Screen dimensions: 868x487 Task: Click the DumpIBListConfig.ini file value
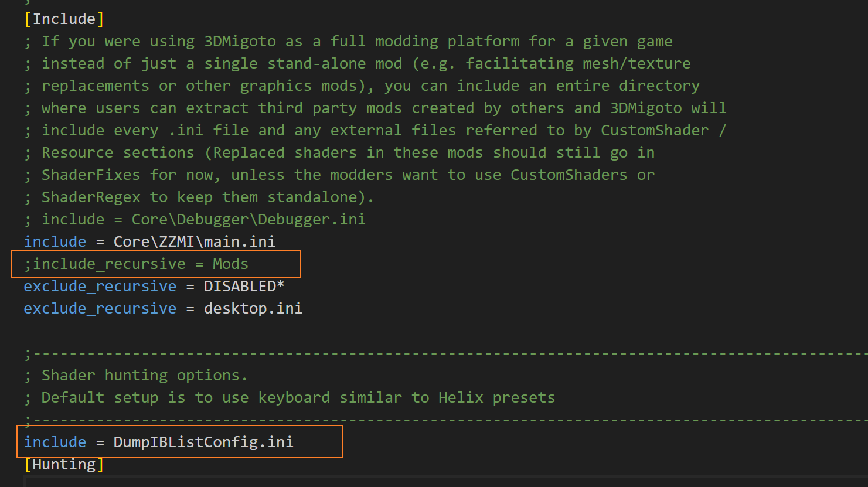point(203,442)
